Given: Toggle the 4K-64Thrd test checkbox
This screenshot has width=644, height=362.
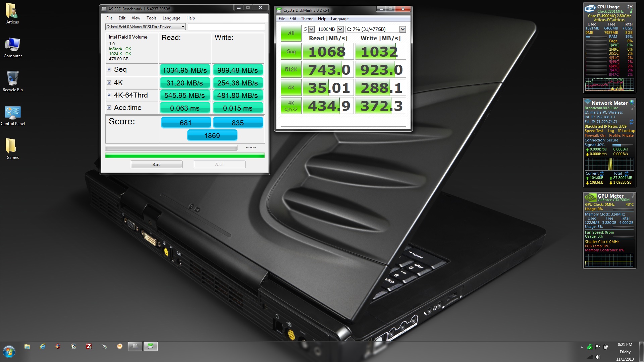Looking at the screenshot, I should pyautogui.click(x=109, y=95).
